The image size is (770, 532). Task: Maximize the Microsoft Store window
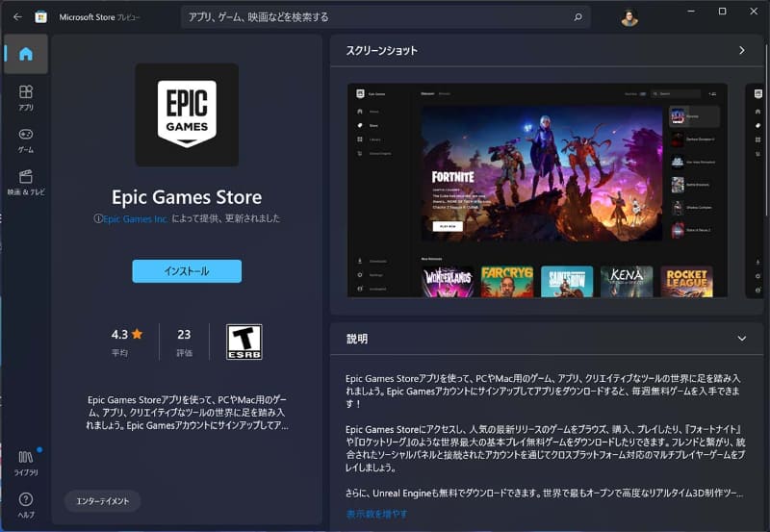(723, 11)
